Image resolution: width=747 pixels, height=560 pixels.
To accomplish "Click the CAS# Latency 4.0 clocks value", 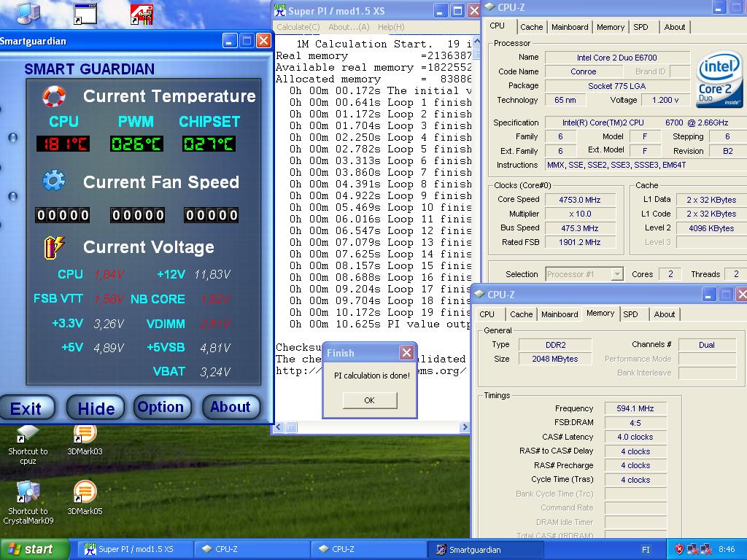I will coord(635,437).
